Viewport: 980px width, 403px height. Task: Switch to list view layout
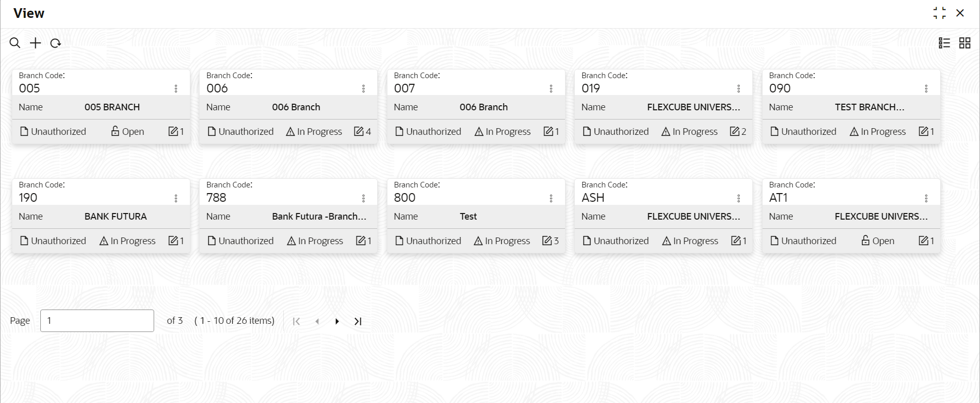[x=944, y=43]
